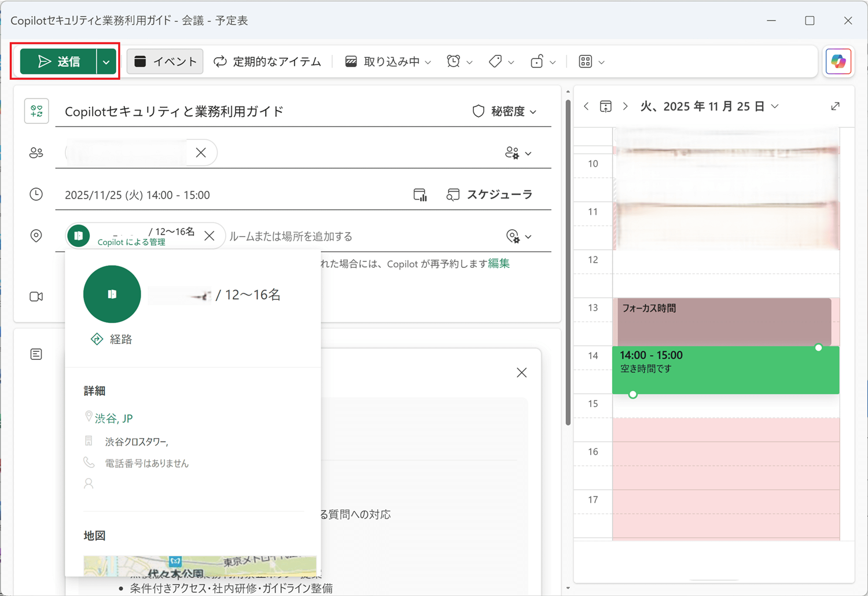The width and height of the screenshot is (868, 596).
Task: Click the video camera meeting icon
Action: click(x=36, y=297)
